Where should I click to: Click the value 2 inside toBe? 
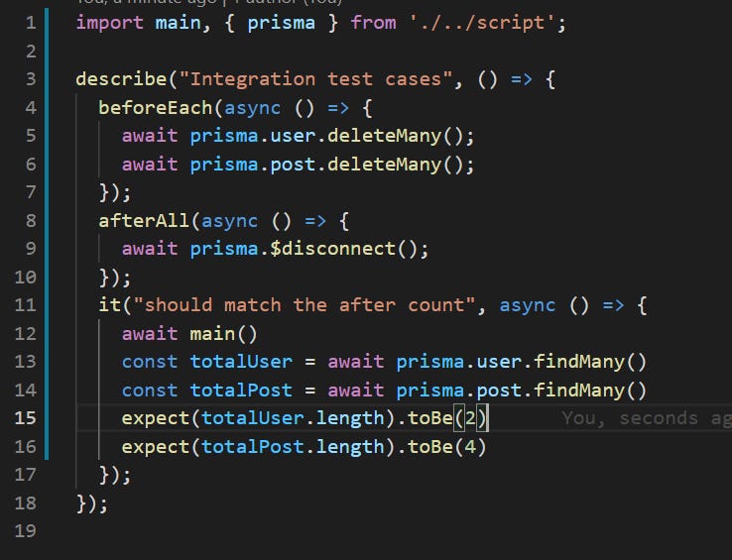tap(470, 418)
